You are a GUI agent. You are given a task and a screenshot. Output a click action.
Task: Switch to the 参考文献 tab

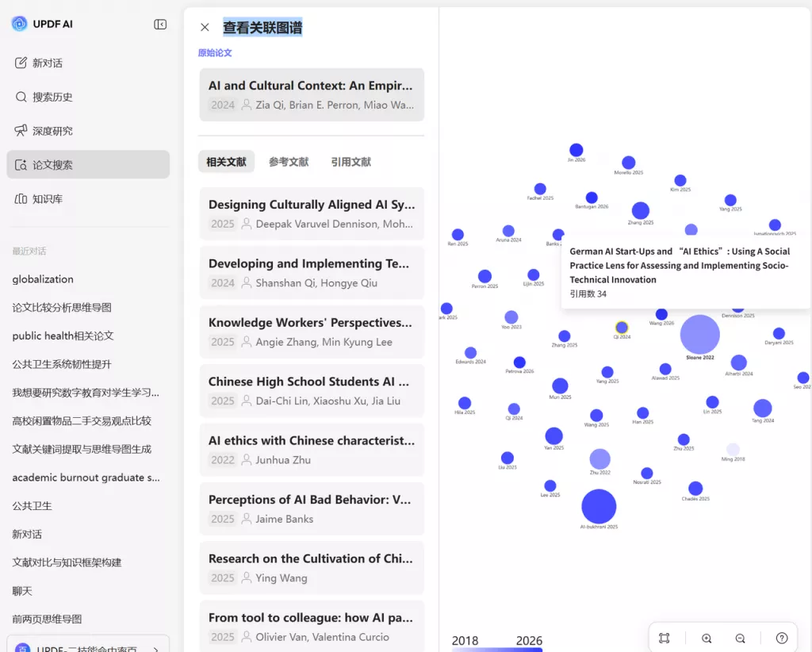point(289,162)
